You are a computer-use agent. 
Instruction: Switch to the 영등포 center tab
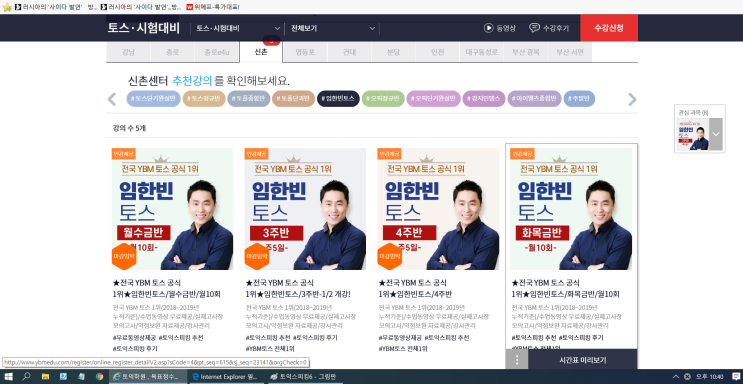(305, 52)
